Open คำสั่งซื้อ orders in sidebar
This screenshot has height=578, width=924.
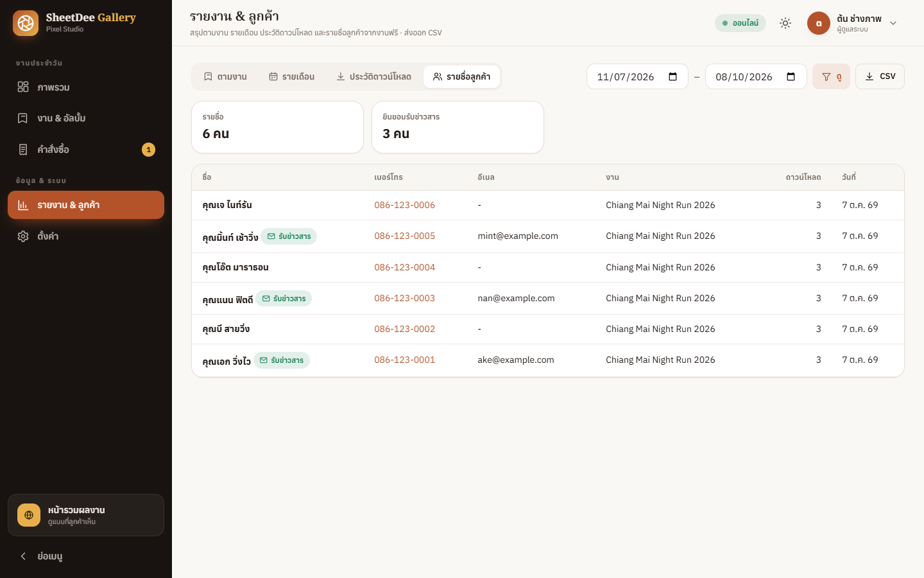[86, 150]
